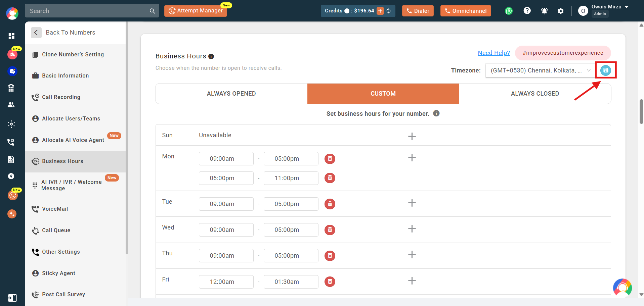
Task: Add a time slot for Friday
Action: coord(412,281)
